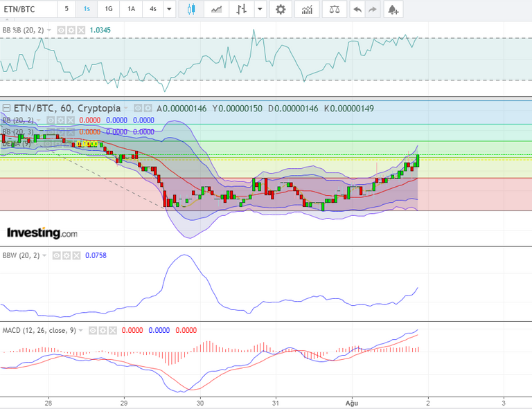532x409 pixels.
Task: Redo with the right arrow icon
Action: (x=373, y=9)
